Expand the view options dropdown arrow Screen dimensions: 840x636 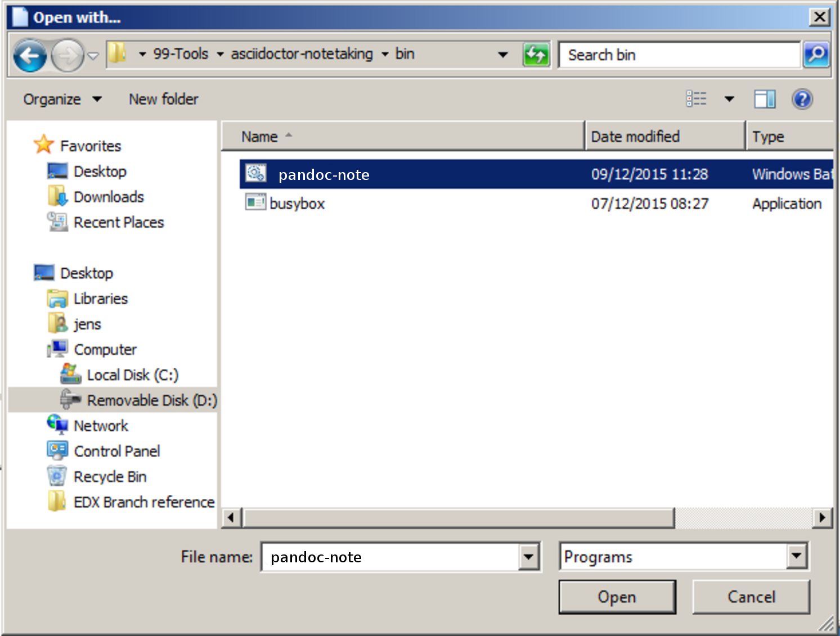730,100
